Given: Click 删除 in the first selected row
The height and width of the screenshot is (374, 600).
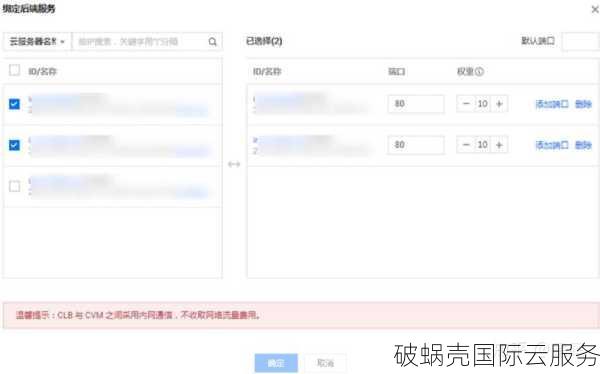Looking at the screenshot, I should [x=583, y=104].
